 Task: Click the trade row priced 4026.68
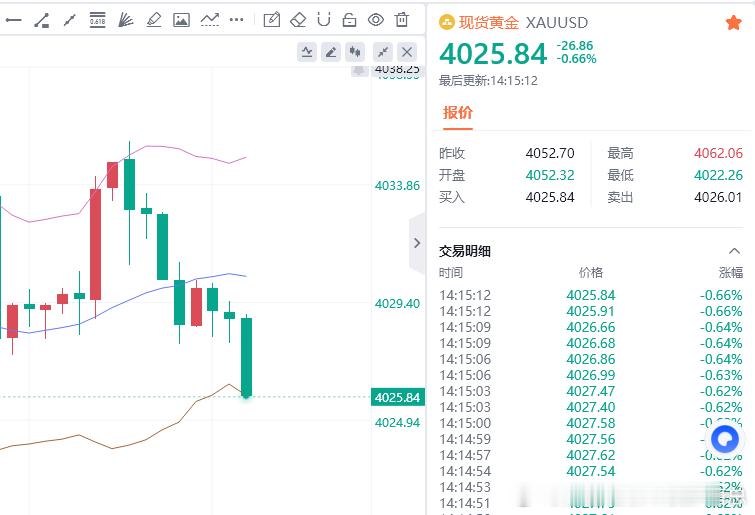[591, 343]
